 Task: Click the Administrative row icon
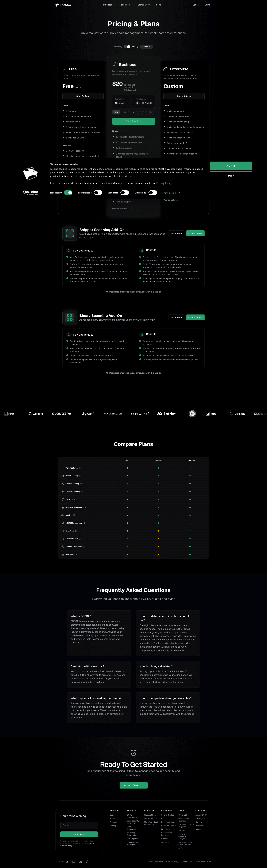point(63,539)
